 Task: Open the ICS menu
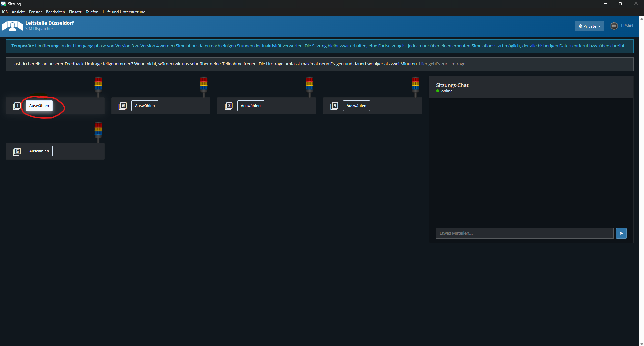pos(5,12)
